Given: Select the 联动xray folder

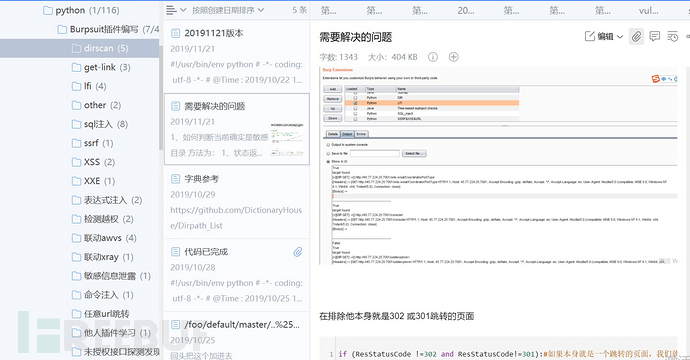Looking at the screenshot, I should coord(103,257).
